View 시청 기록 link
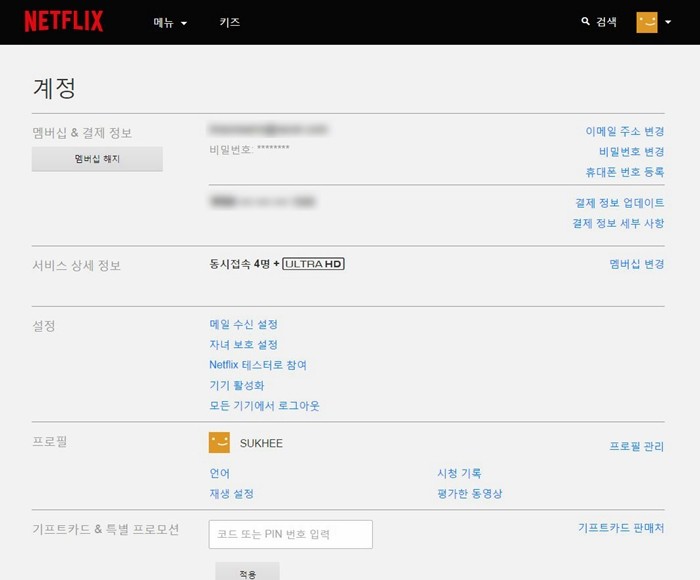The width and height of the screenshot is (700, 580). click(459, 474)
